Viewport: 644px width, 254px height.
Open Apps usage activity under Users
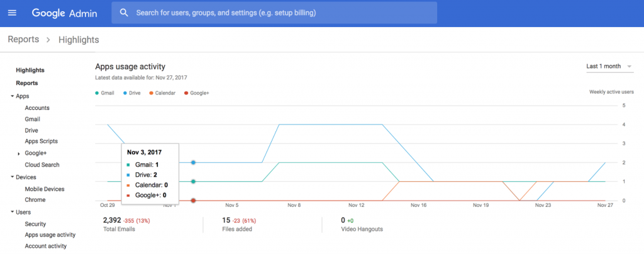point(50,235)
